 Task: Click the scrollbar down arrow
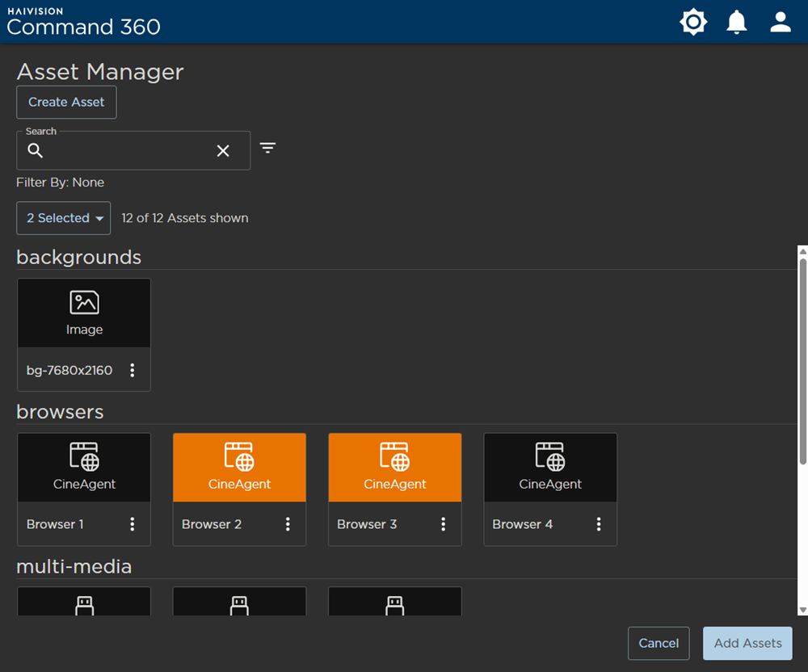[803, 610]
